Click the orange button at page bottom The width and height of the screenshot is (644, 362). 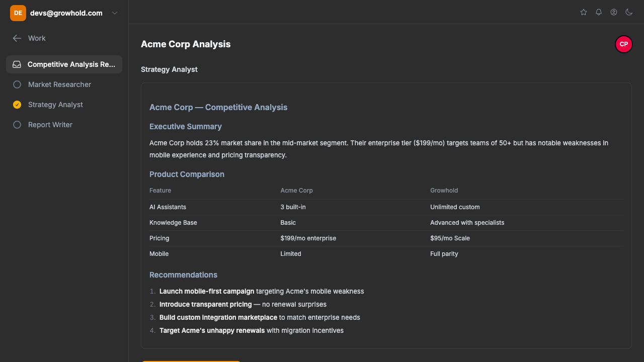(x=191, y=360)
